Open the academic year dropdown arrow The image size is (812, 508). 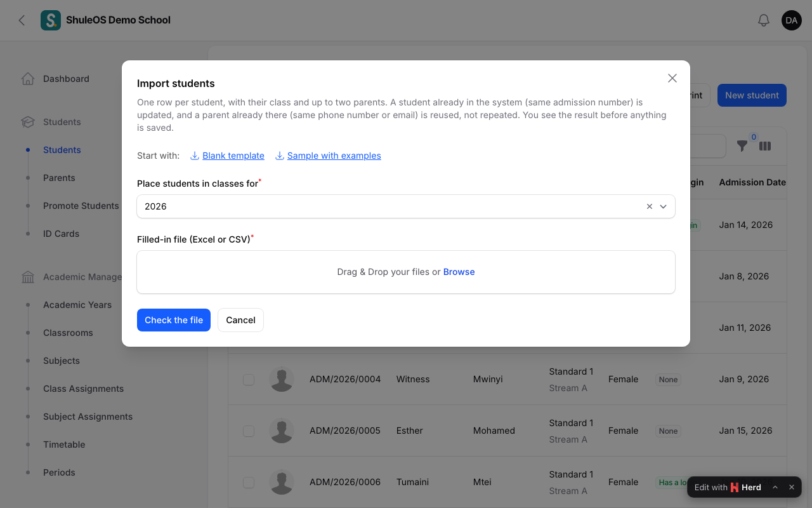(664, 206)
